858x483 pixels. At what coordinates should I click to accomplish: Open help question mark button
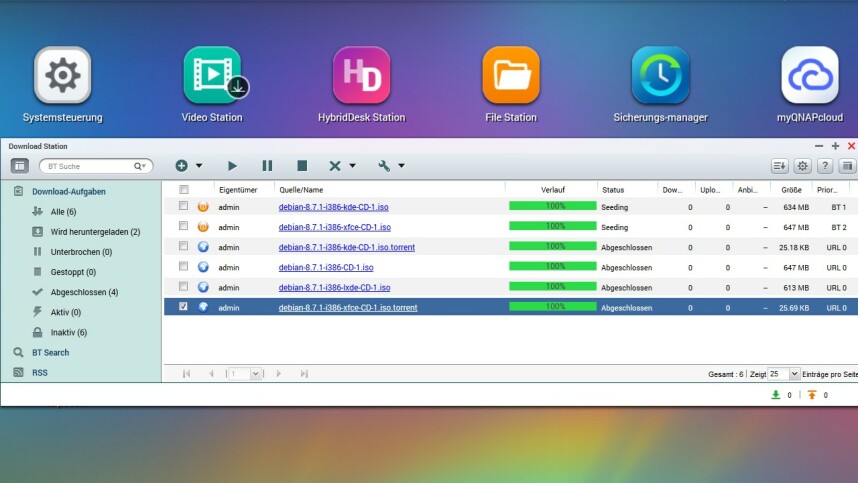point(825,166)
